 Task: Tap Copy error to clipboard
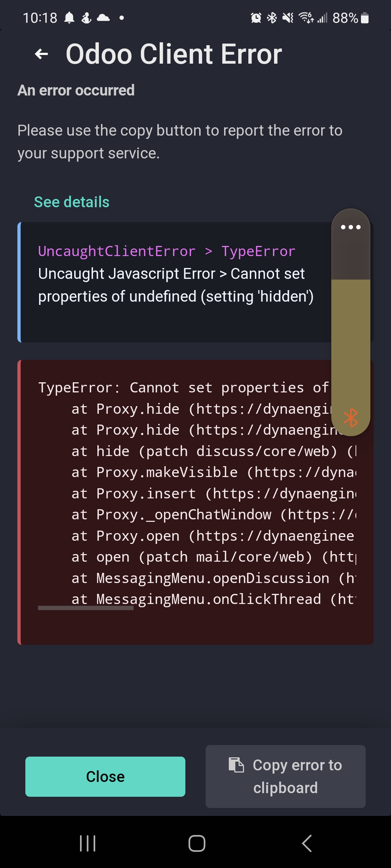[x=285, y=776]
